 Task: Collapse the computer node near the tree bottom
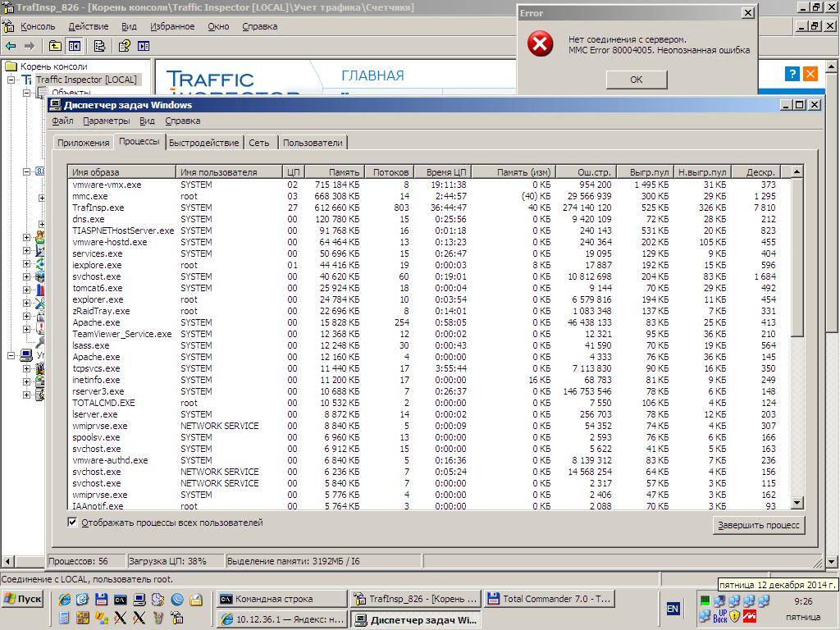coord(11,355)
